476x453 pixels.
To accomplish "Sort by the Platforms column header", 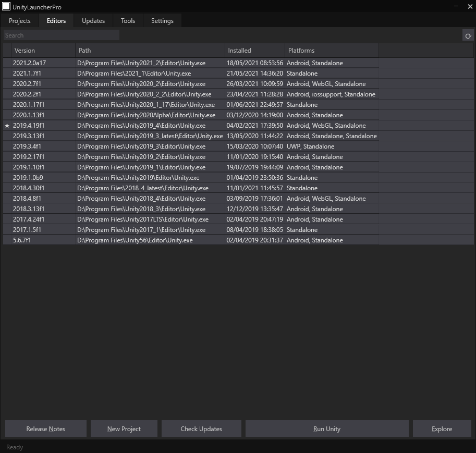I will 332,51.
